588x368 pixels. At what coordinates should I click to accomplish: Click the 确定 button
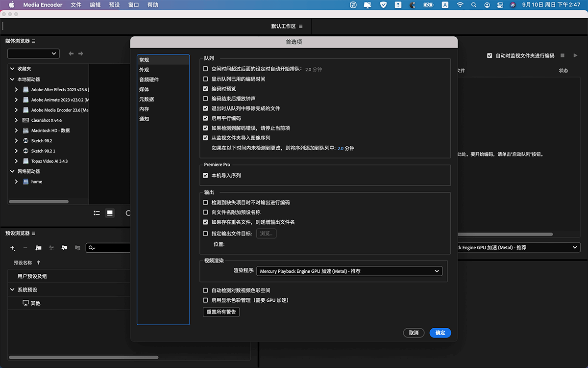440,333
